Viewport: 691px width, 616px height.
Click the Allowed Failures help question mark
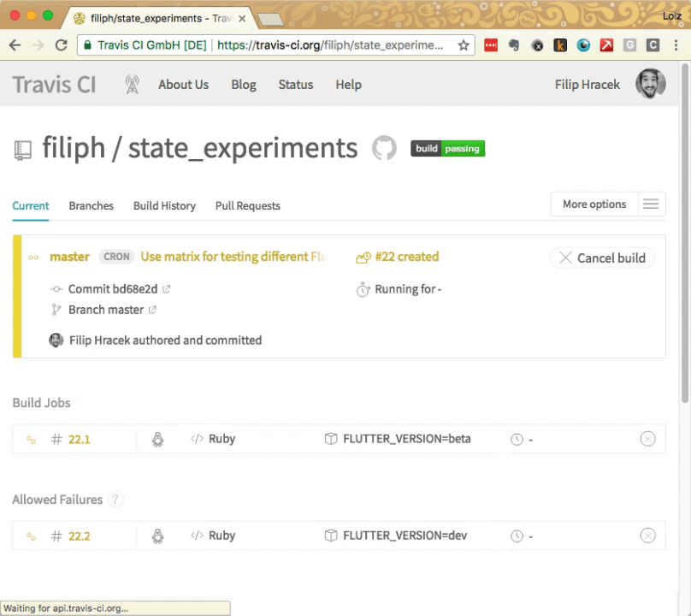[115, 499]
